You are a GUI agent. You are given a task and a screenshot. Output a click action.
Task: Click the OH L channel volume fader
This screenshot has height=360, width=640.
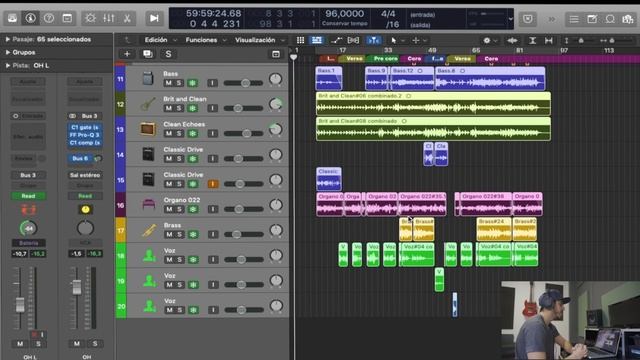(20, 304)
